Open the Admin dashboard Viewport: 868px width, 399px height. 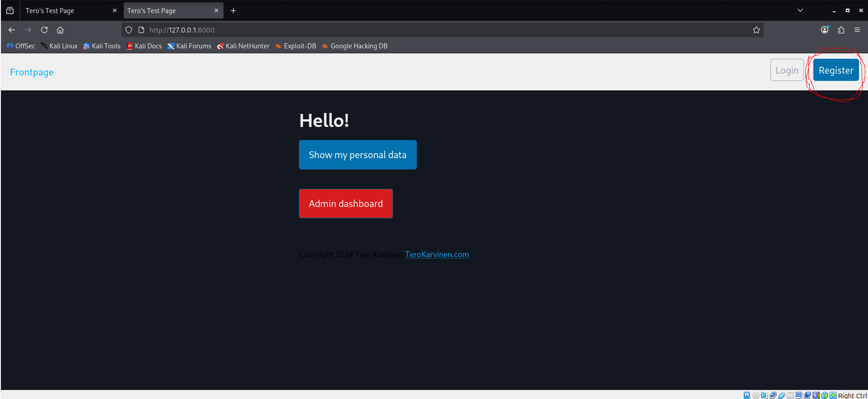pos(345,204)
